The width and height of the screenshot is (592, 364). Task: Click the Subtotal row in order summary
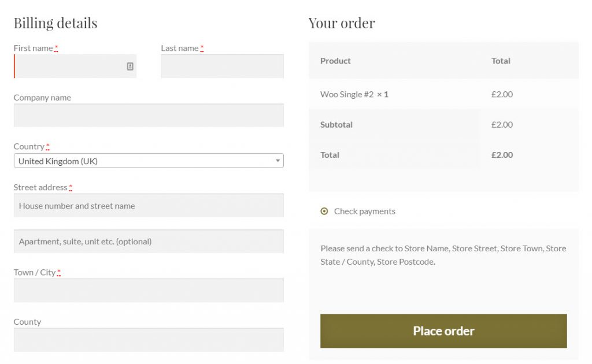335,124
